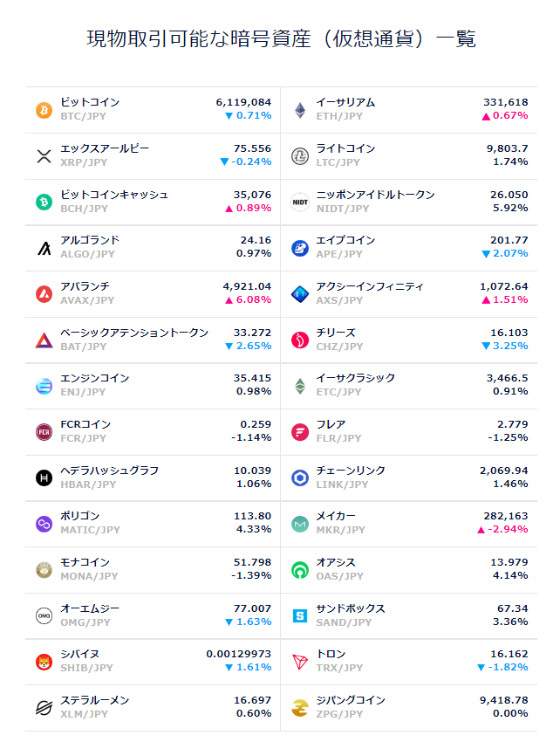Screen dimensions: 560x742
Task: Open the green Bitcoin Cash icon
Action: tap(44, 202)
